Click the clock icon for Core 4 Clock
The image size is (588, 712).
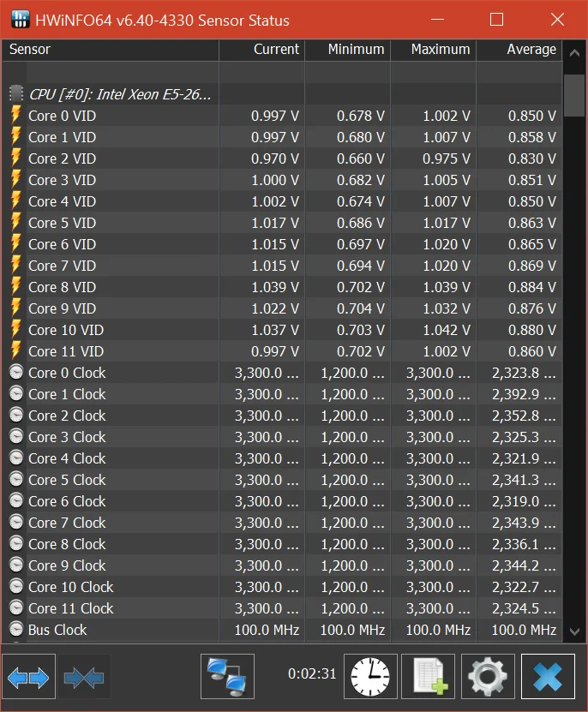(16, 458)
